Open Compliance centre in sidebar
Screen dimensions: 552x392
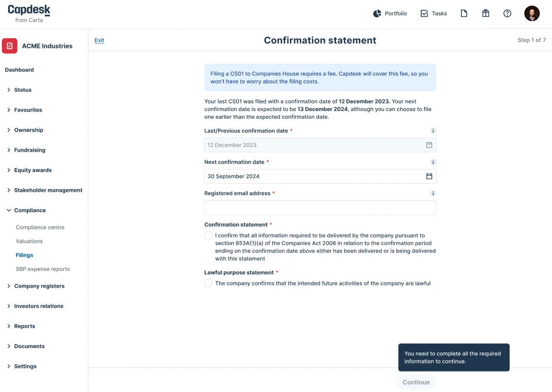pyautogui.click(x=40, y=227)
